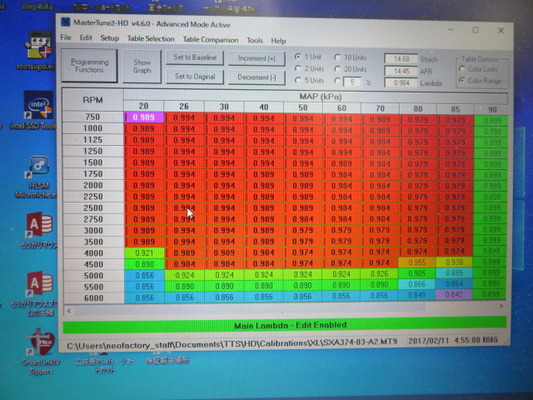Click the Stoich value field
Screen dimensions: 533x400
401,59
